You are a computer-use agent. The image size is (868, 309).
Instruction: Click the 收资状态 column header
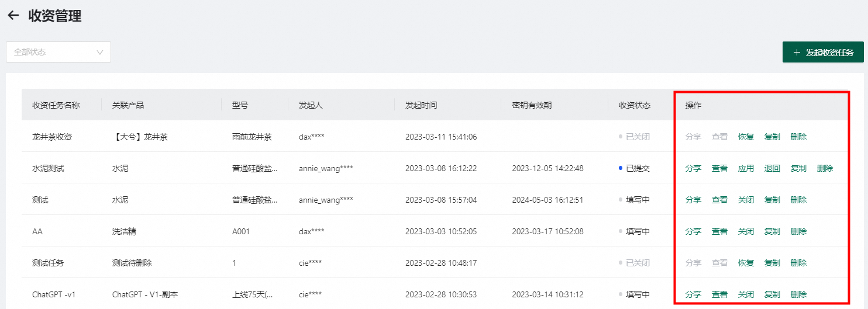(635, 105)
